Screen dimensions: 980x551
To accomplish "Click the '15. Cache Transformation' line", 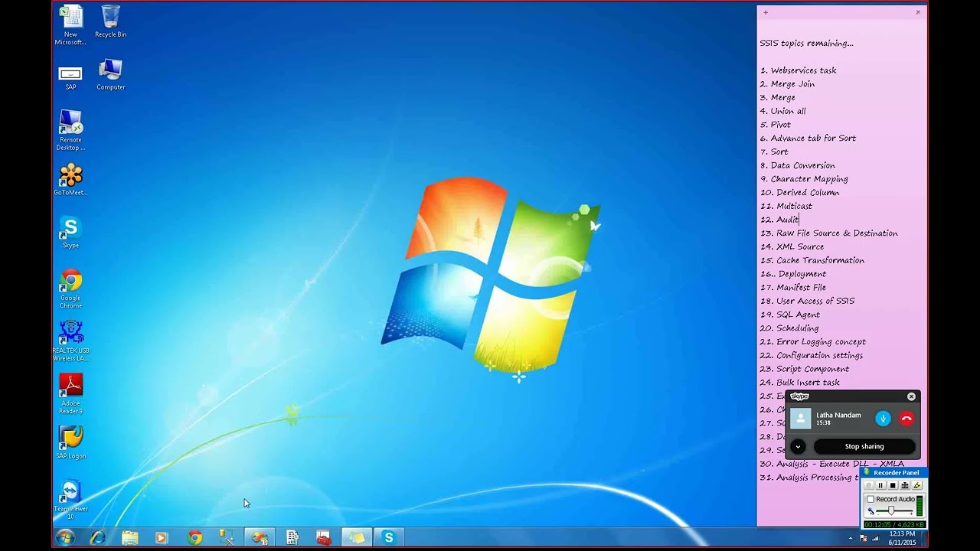I will (812, 260).
